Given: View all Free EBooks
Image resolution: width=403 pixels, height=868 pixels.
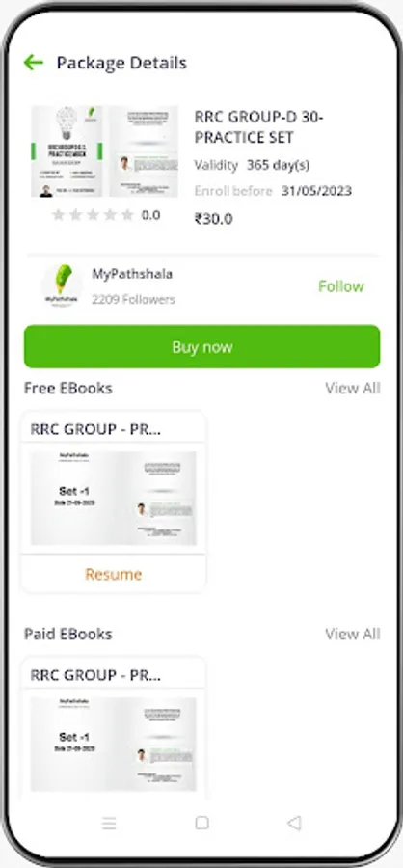Looking at the screenshot, I should coord(353,388).
